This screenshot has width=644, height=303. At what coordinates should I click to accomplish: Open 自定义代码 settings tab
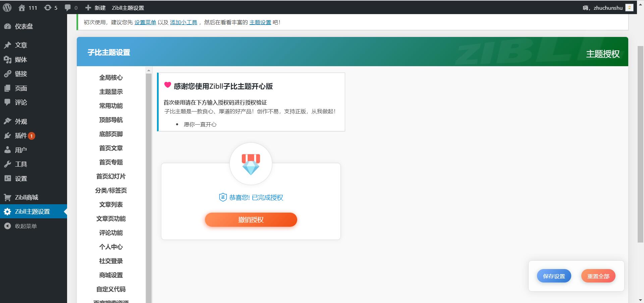pyautogui.click(x=111, y=289)
